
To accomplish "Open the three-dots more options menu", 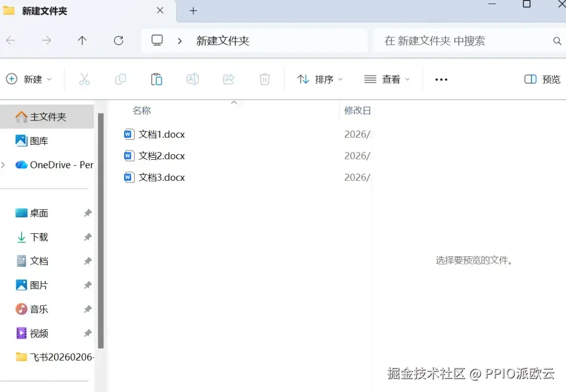I will [x=441, y=80].
